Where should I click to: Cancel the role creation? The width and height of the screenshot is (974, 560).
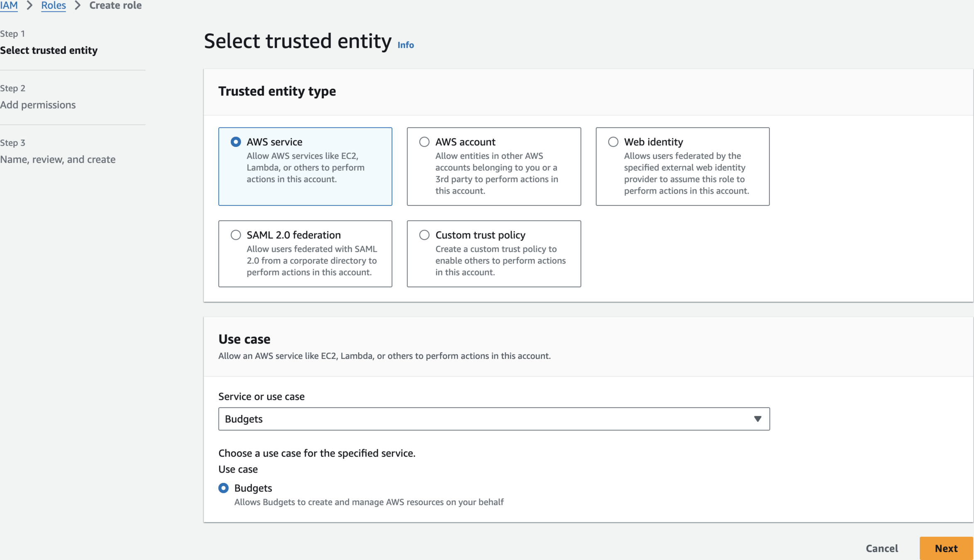coord(881,548)
